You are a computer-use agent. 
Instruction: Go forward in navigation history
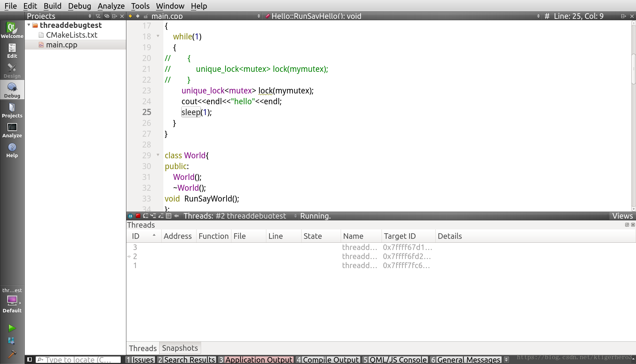(x=138, y=16)
